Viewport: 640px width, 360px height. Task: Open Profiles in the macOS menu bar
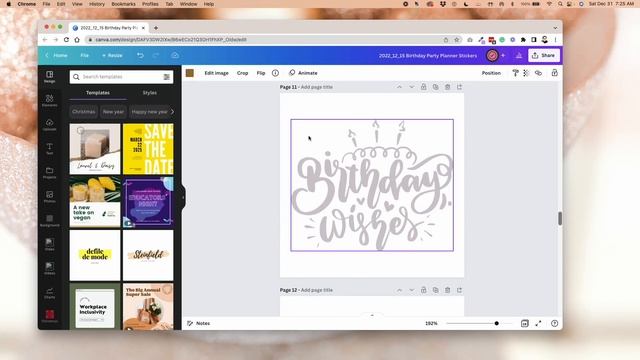point(150,4)
